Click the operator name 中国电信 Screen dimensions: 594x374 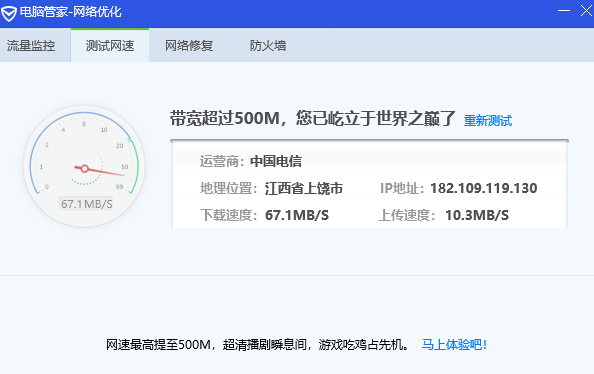point(276,161)
